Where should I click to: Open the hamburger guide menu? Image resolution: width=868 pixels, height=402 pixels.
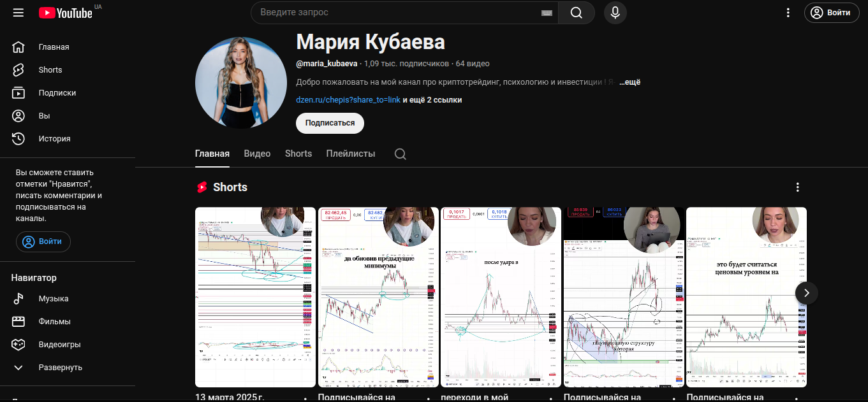pyautogui.click(x=18, y=13)
